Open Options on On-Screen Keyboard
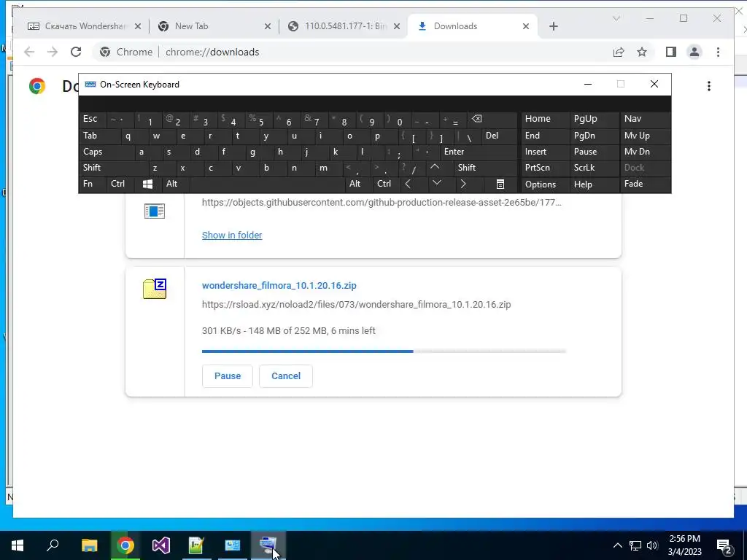 point(544,184)
